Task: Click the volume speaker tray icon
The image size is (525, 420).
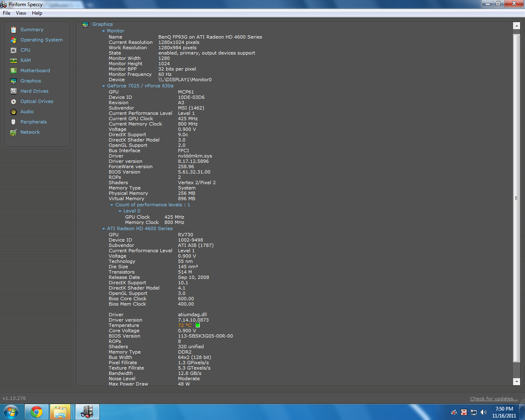Action: [x=484, y=412]
